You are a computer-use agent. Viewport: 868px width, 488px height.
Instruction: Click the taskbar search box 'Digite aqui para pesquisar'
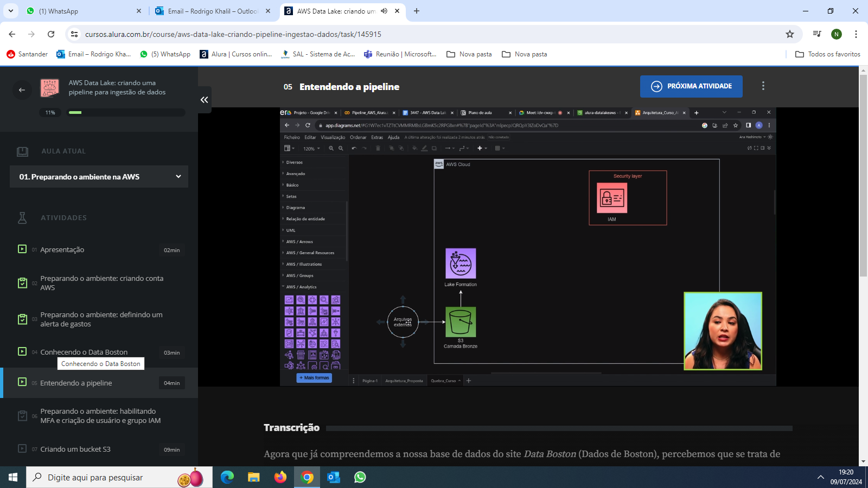(119, 477)
